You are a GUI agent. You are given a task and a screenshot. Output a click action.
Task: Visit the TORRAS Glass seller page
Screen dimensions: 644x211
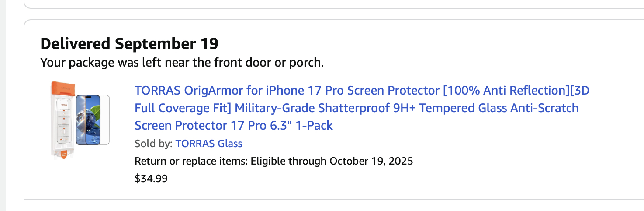[209, 144]
